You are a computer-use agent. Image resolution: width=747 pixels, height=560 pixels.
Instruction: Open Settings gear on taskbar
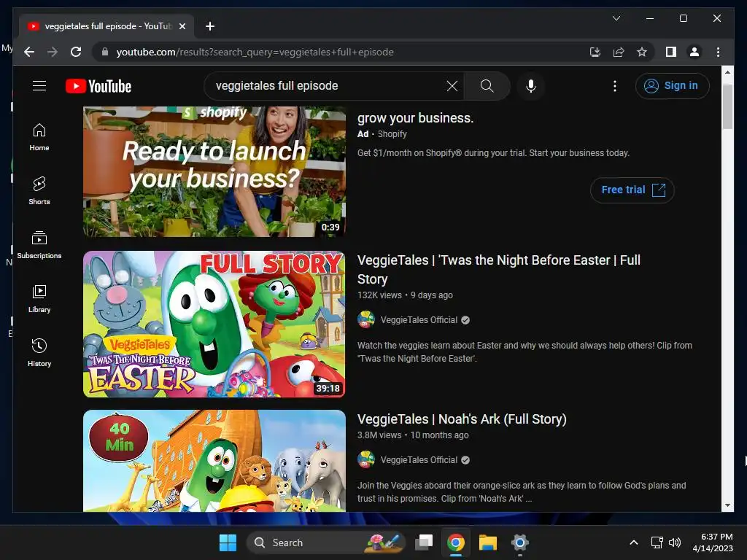(x=519, y=542)
